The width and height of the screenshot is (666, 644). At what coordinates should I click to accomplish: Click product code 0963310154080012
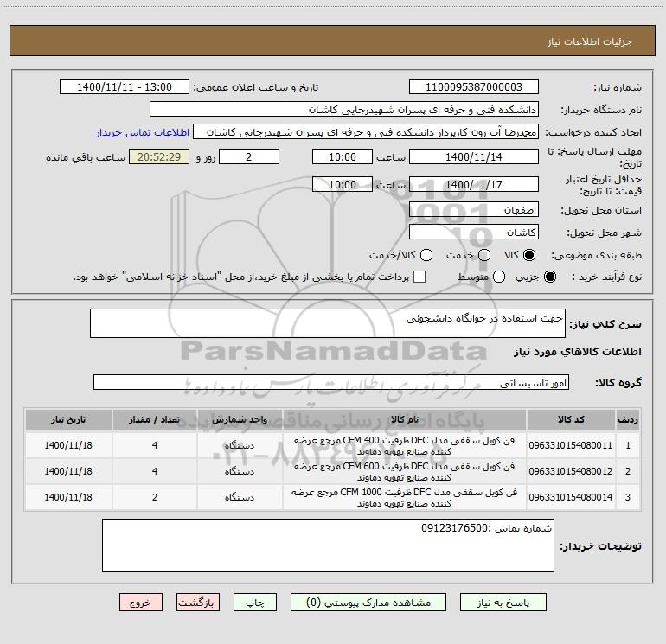(571, 471)
